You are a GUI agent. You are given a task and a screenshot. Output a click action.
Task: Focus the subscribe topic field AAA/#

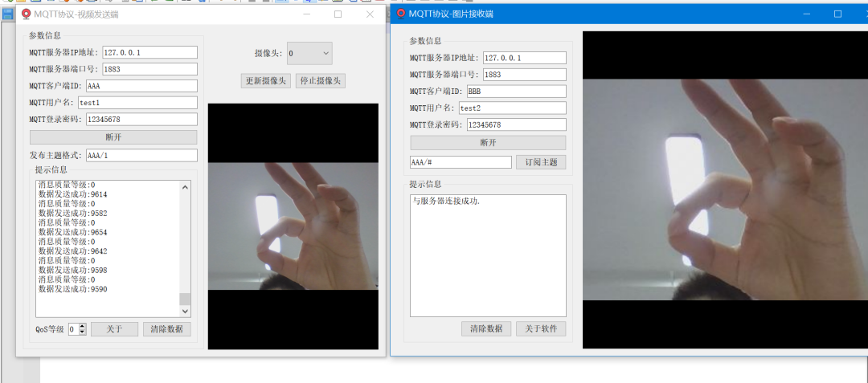pyautogui.click(x=461, y=162)
